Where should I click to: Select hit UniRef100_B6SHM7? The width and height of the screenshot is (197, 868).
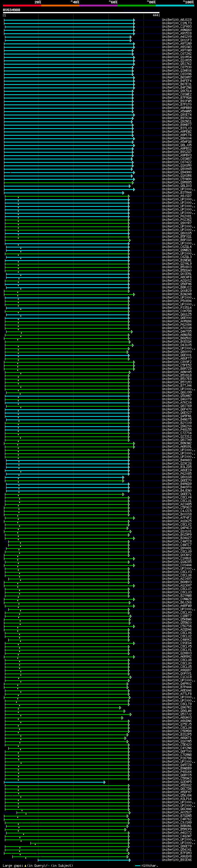click(177, 78)
